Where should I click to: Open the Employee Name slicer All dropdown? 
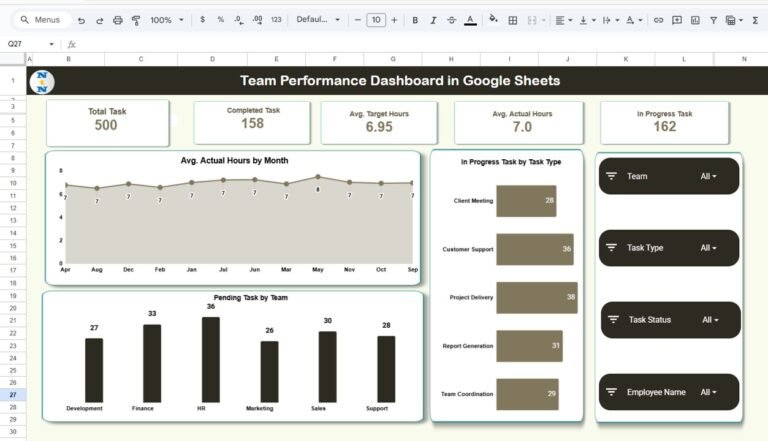[708, 392]
